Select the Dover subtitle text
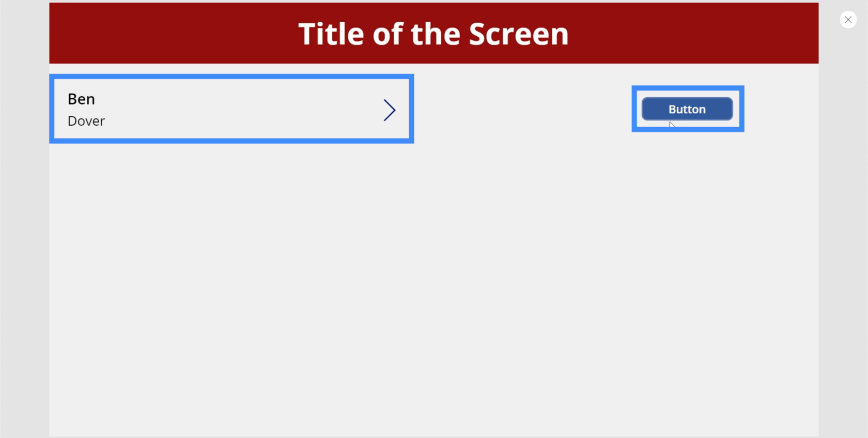The width and height of the screenshot is (868, 438). pyautogui.click(x=86, y=121)
